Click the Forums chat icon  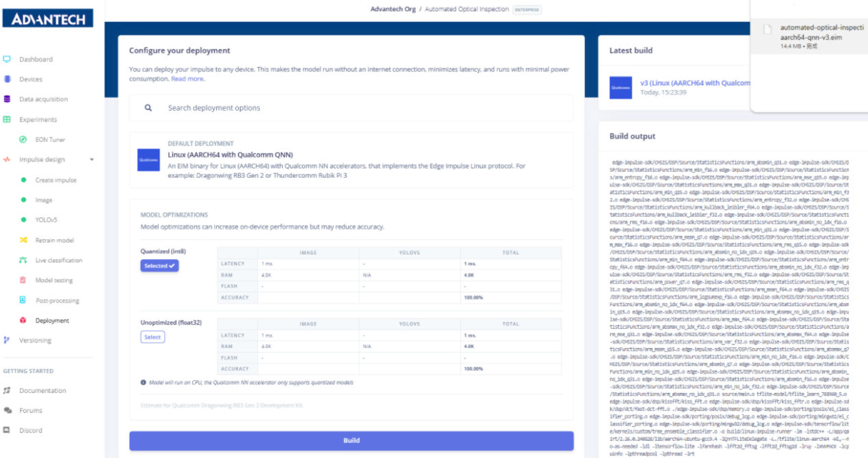click(x=7, y=411)
